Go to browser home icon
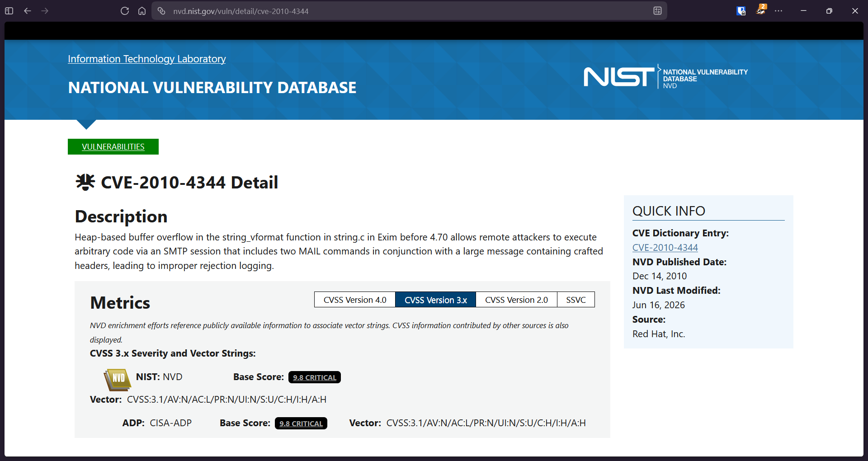The image size is (868, 461). [x=142, y=11]
